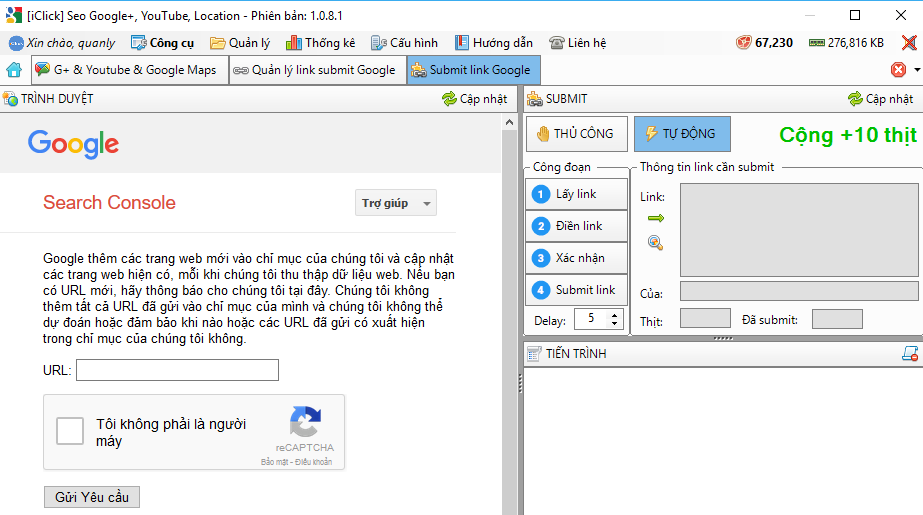The width and height of the screenshot is (923, 515).
Task: Click the reCAPTCHA logo
Action: click(305, 421)
